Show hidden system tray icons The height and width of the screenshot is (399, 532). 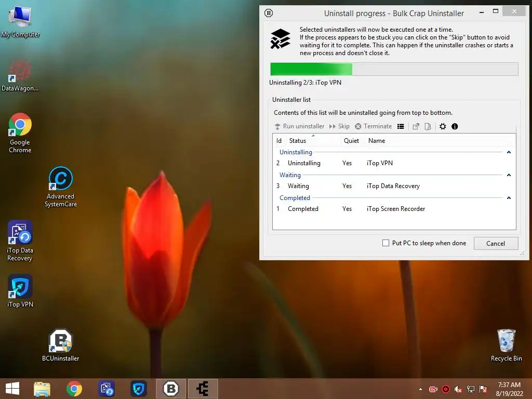421,389
